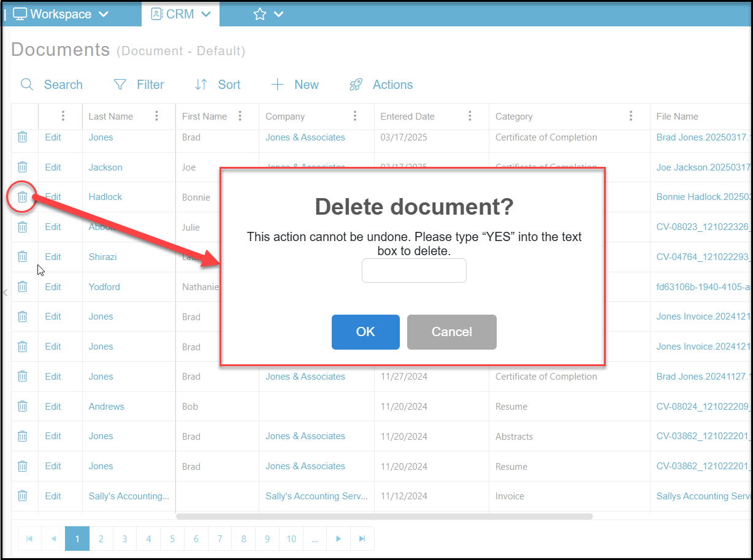Click the plus icon for New
This screenshot has width=753, height=560.
[x=277, y=85]
